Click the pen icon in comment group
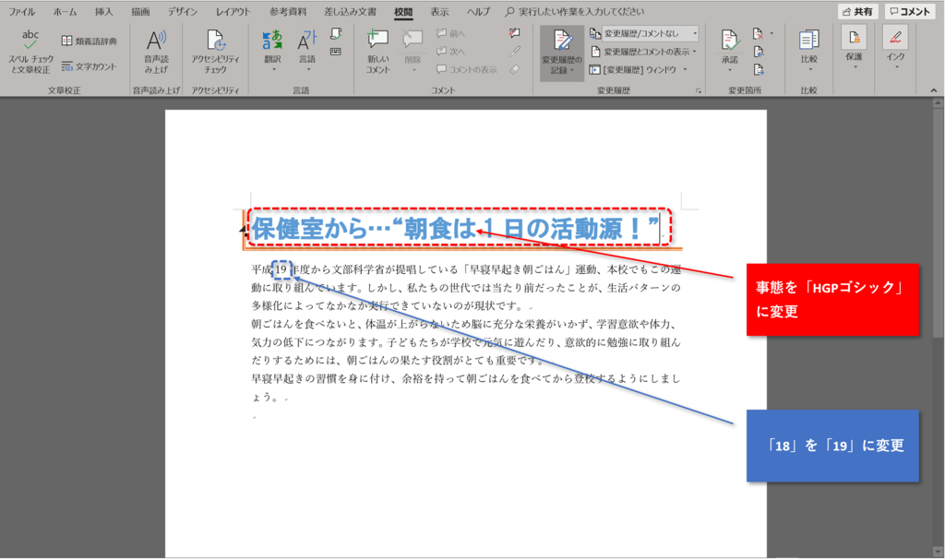 tap(514, 52)
